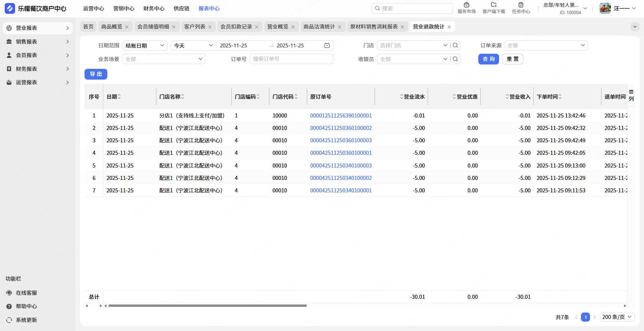The image size is (644, 331).
Task: Expand the 订单来源 dropdown
Action: [546, 45]
